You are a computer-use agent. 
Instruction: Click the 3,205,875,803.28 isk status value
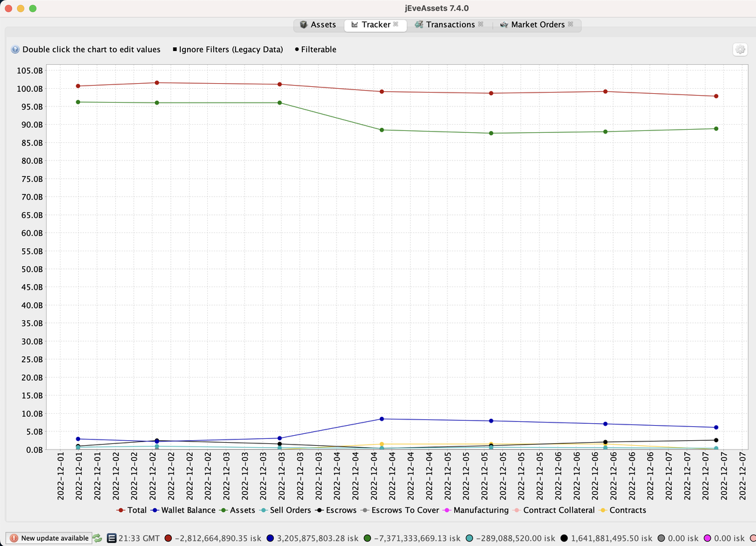tap(318, 538)
